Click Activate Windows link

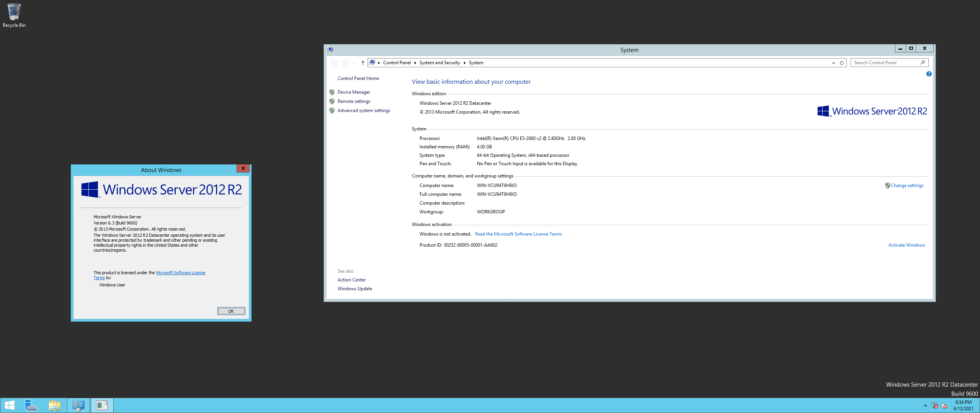pos(906,245)
